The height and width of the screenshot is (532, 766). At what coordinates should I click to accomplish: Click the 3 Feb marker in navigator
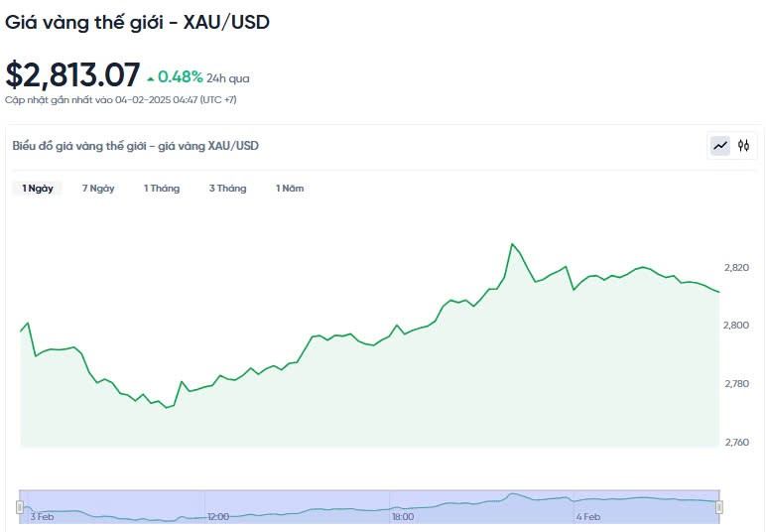pos(42,516)
